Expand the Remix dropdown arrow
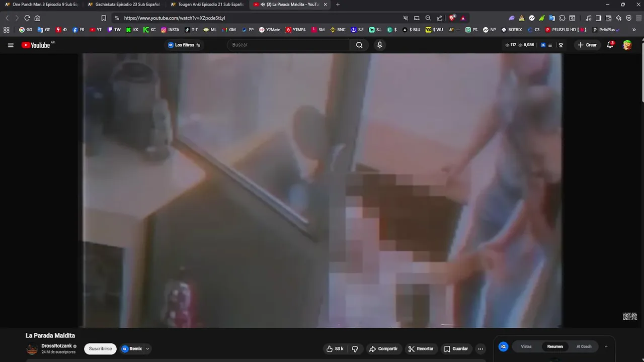 click(x=147, y=348)
